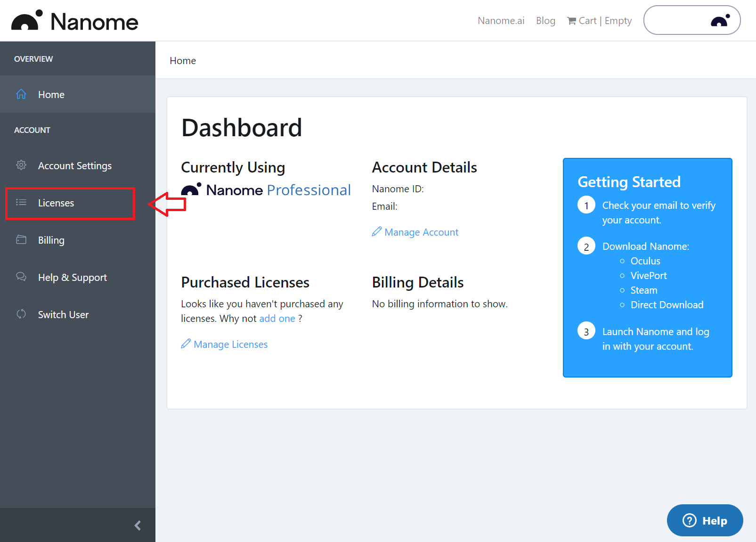Click the pencil icon beside Manage Licenses
The image size is (756, 542).
[x=185, y=344]
